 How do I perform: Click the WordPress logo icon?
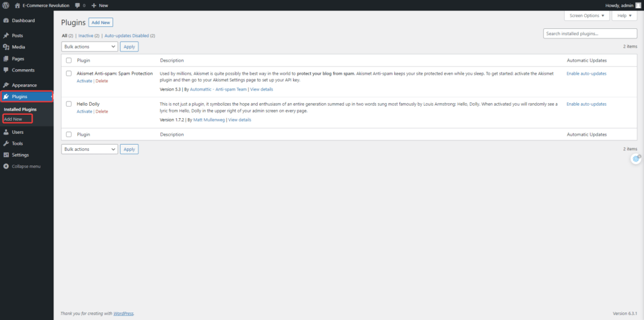pyautogui.click(x=6, y=5)
